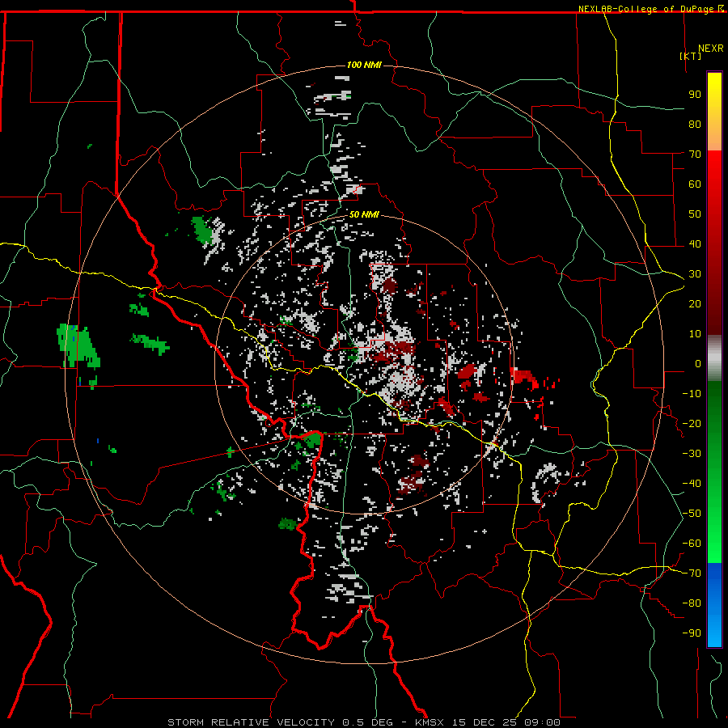Click the 50 NMI range ring label
The image size is (728, 728).
(363, 214)
